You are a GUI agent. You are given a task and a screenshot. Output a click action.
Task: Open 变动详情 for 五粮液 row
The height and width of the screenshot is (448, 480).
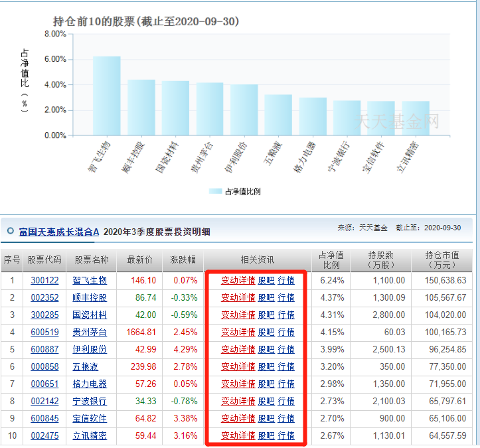tap(238, 366)
